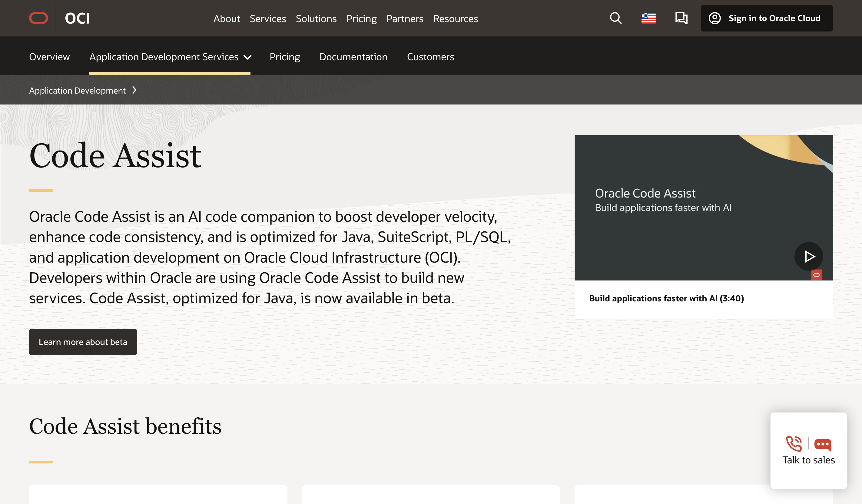Open the Services menu

click(268, 18)
